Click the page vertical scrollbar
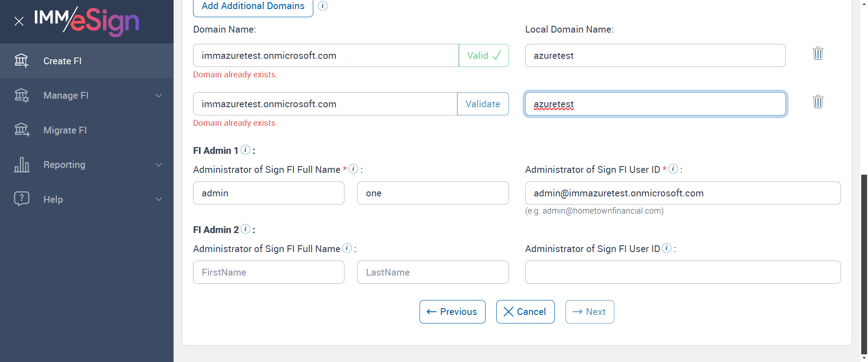Viewport: 868px width, 362px height. [x=864, y=262]
